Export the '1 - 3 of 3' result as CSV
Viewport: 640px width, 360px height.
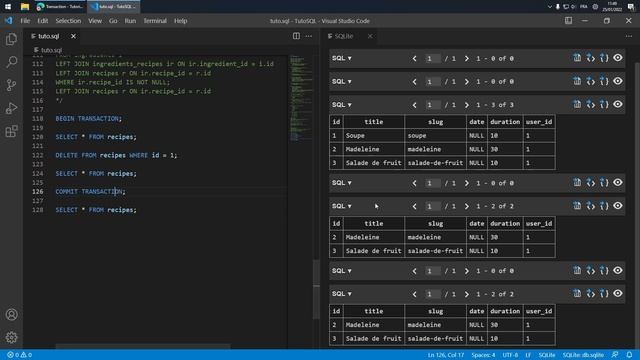coord(577,104)
